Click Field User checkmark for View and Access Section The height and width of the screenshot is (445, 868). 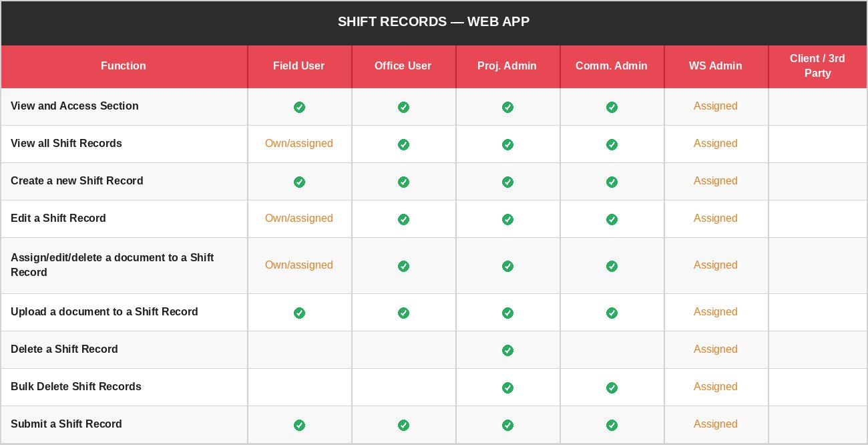(x=299, y=107)
